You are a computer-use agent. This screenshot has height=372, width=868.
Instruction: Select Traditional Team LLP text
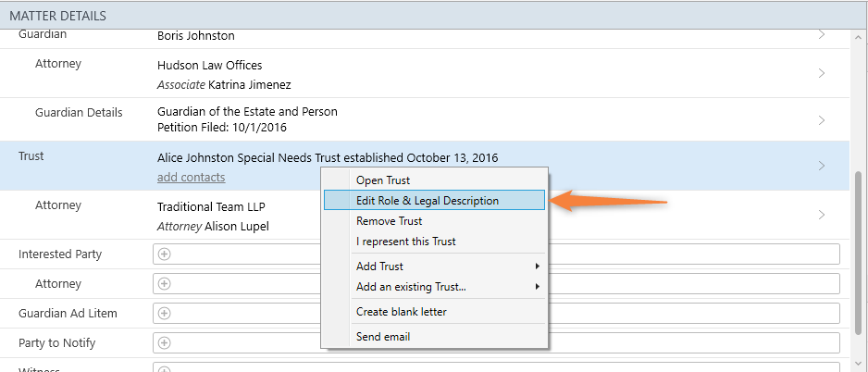[x=212, y=207]
